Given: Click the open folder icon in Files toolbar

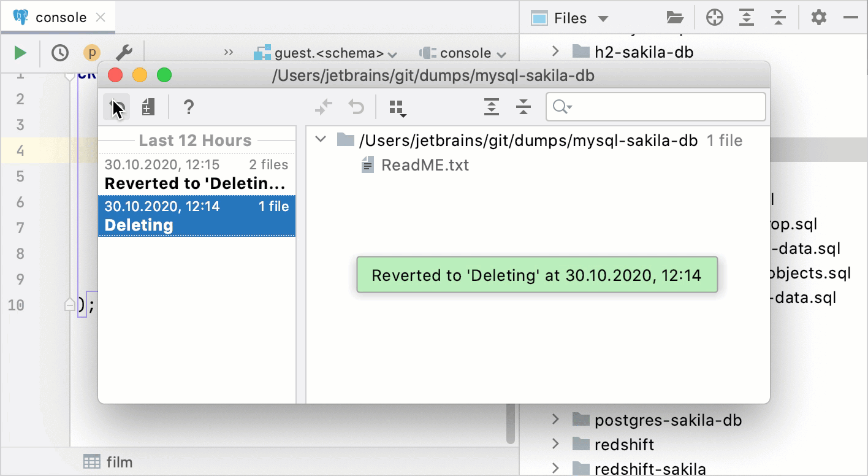Looking at the screenshot, I should click(x=675, y=17).
